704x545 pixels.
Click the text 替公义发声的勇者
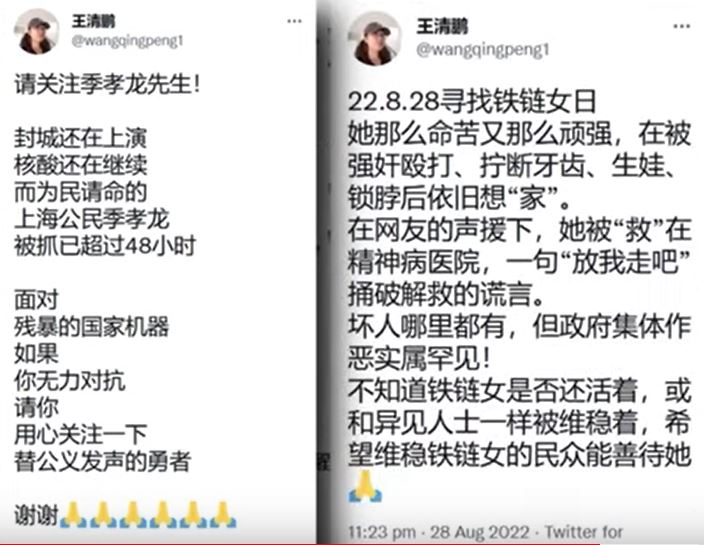pos(103,462)
